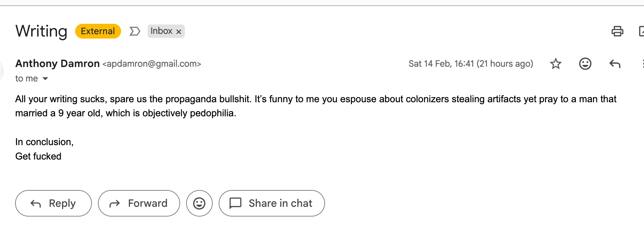Expand recipient details arrow beside "to me"
This screenshot has height=244, width=644.
pos(45,79)
